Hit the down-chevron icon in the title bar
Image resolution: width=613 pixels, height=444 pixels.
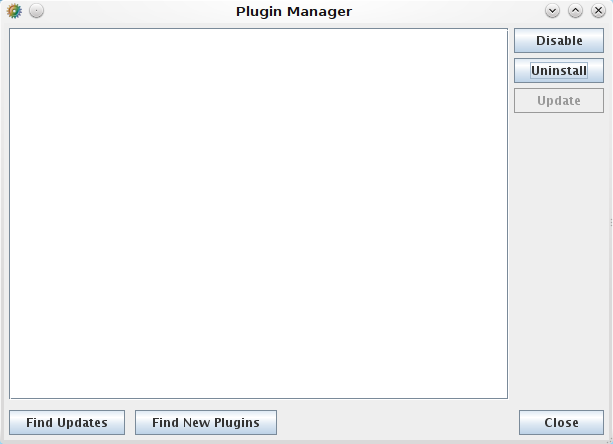[x=552, y=11]
